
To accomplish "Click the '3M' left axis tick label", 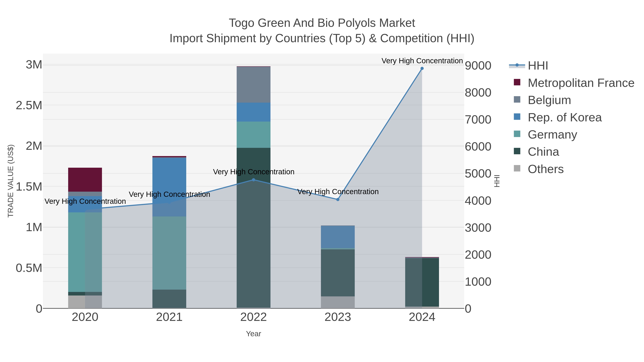I will 34,65.
